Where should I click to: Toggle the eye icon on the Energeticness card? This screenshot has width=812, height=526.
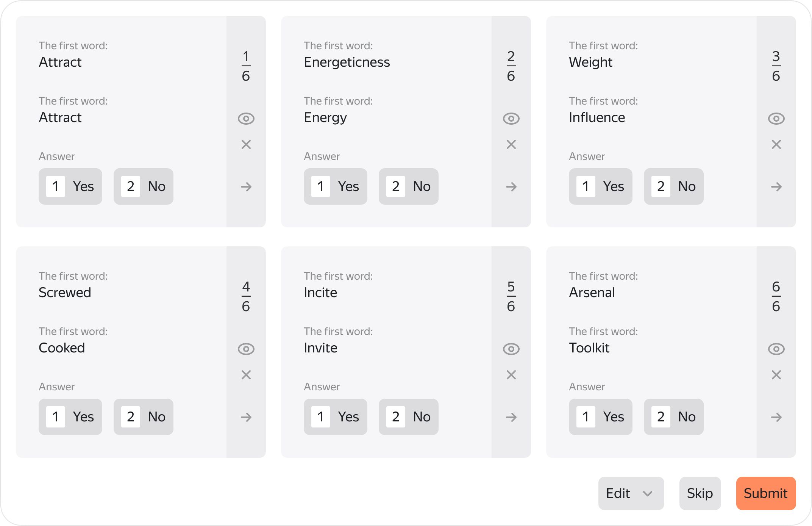[511, 119]
